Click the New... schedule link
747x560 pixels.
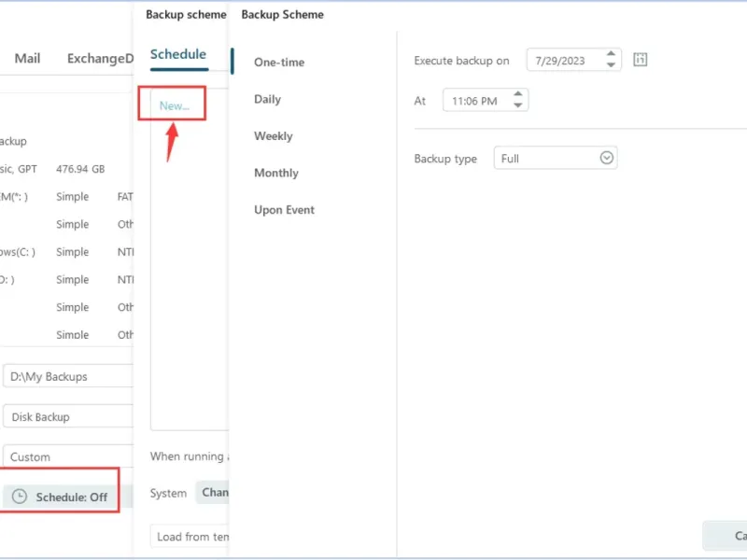click(x=174, y=105)
